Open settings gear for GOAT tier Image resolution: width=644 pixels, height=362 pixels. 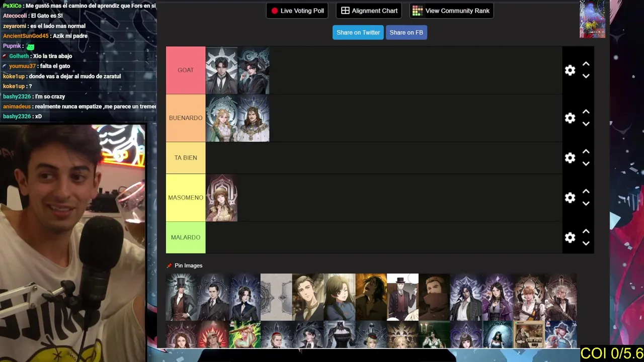click(x=570, y=70)
